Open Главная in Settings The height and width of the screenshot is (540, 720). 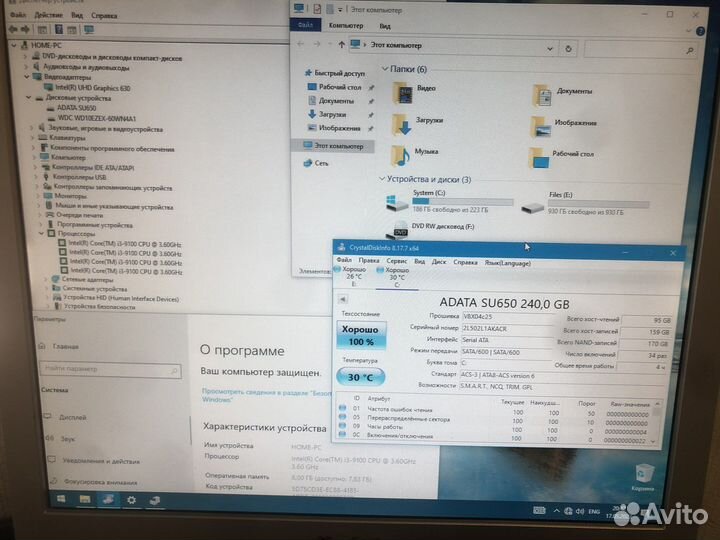click(59, 347)
